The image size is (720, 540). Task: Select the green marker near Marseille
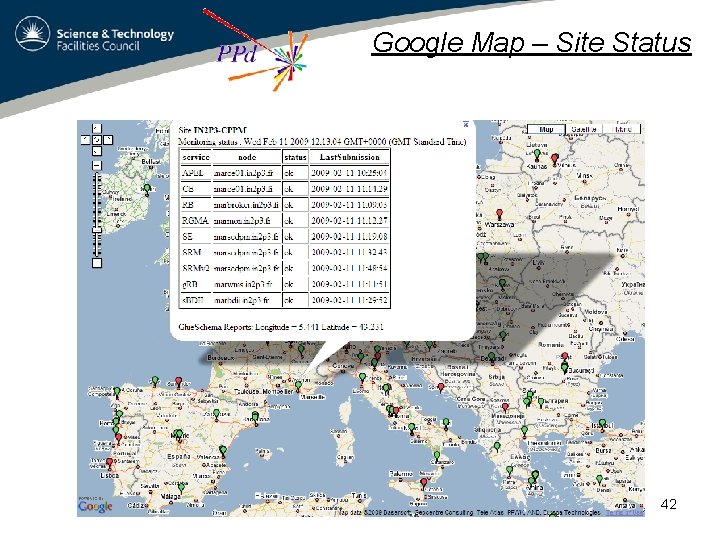pos(298,387)
